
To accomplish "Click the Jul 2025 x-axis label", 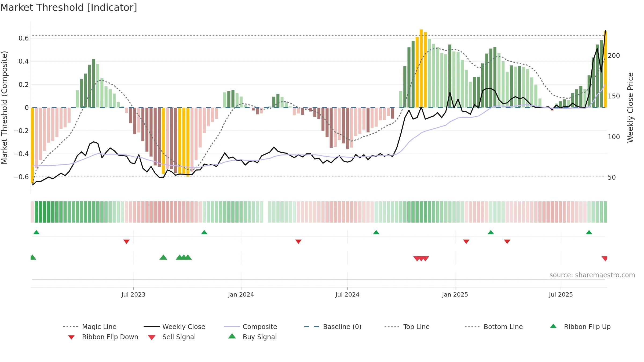I will (x=561, y=295).
